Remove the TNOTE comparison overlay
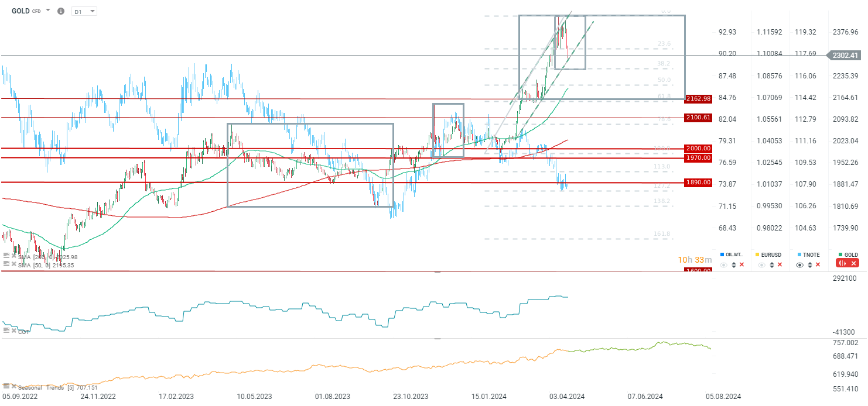The width and height of the screenshot is (868, 406). click(818, 265)
